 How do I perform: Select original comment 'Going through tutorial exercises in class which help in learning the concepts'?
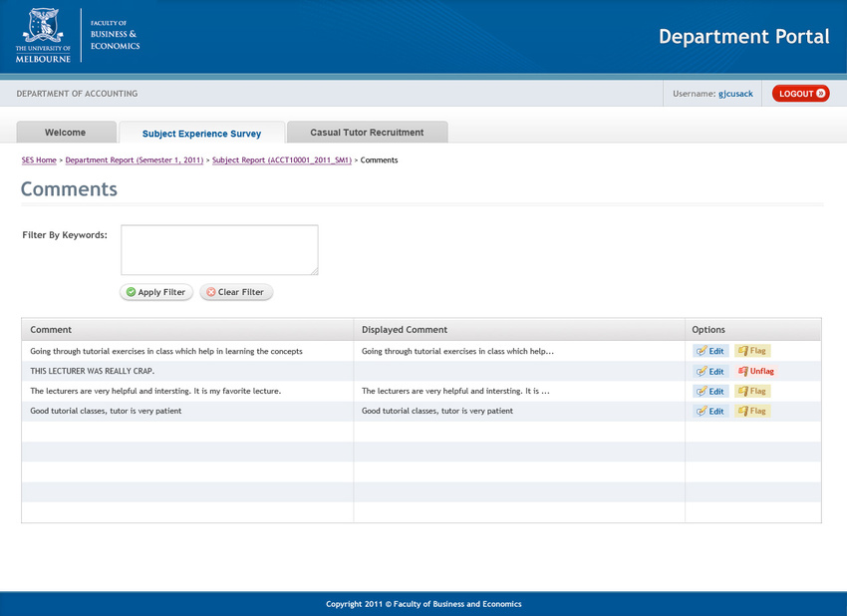(166, 351)
